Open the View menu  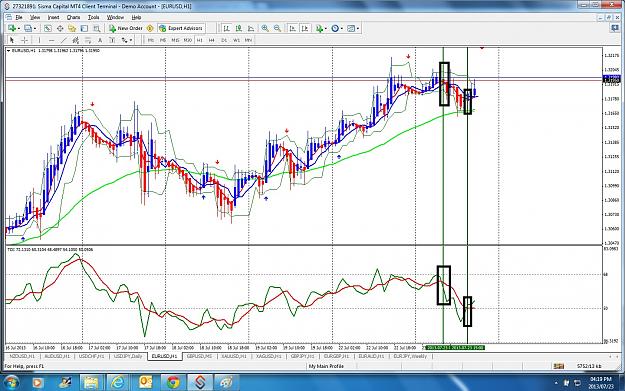[x=35, y=18]
